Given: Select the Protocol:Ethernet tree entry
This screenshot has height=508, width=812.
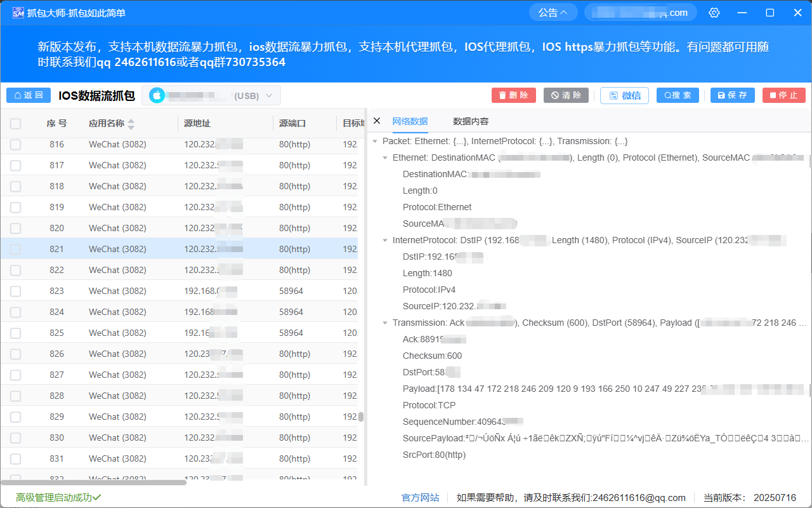Looking at the screenshot, I should pyautogui.click(x=437, y=207).
